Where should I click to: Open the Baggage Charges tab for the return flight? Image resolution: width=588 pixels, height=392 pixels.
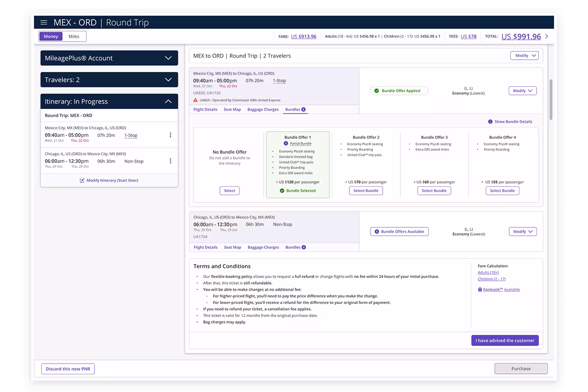coord(263,247)
